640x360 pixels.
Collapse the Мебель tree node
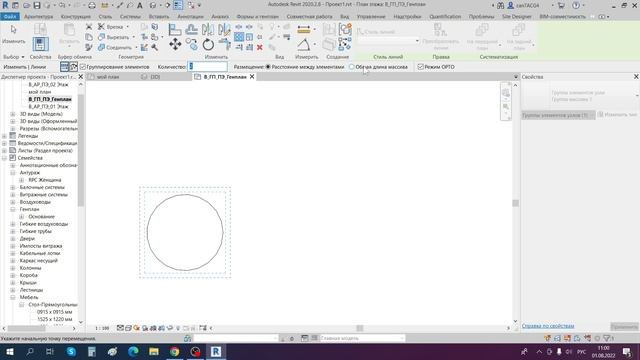pyautogui.click(x=13, y=298)
